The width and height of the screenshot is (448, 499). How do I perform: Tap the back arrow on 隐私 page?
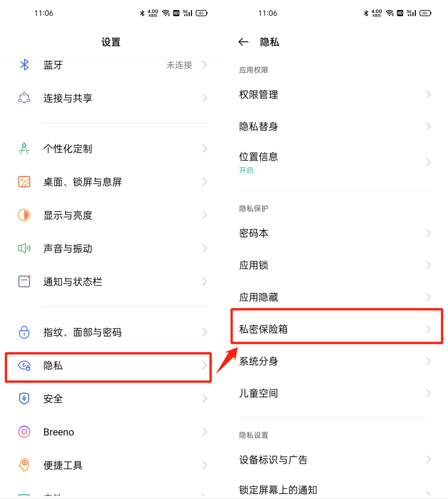pos(244,42)
